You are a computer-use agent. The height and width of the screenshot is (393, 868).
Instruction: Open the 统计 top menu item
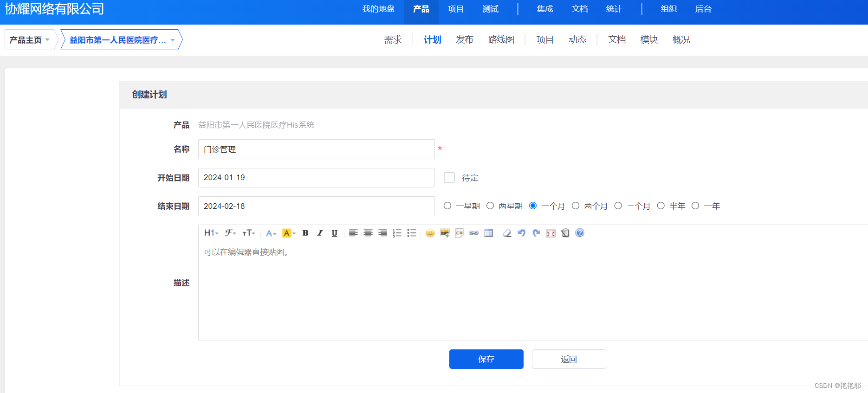(x=614, y=9)
